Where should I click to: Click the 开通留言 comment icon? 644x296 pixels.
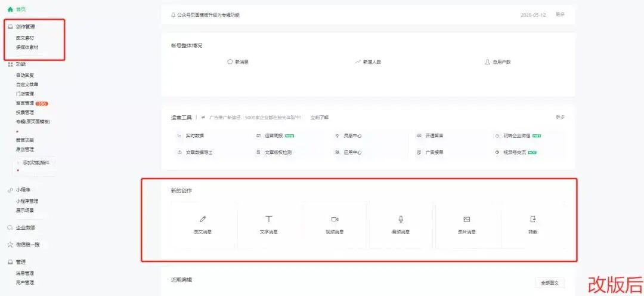coord(419,135)
